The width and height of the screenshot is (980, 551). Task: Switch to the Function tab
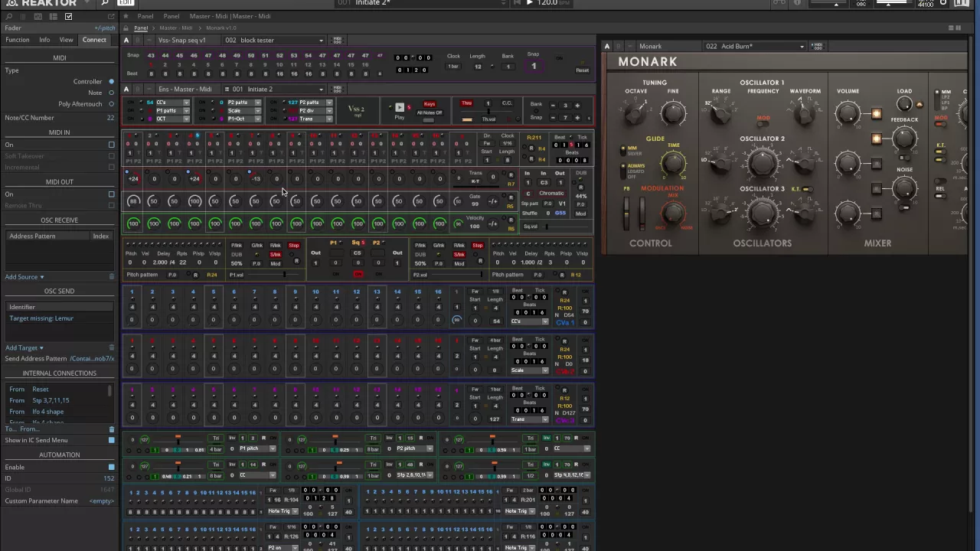18,40
